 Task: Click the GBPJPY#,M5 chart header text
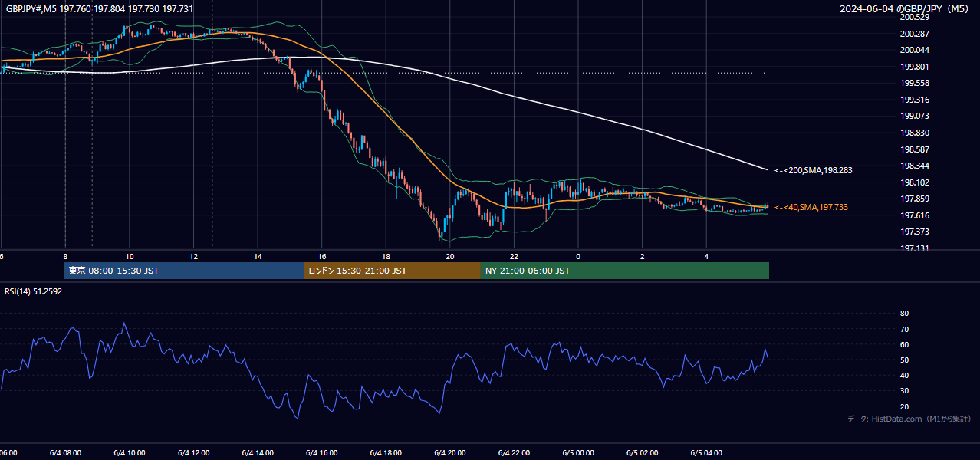100,8
